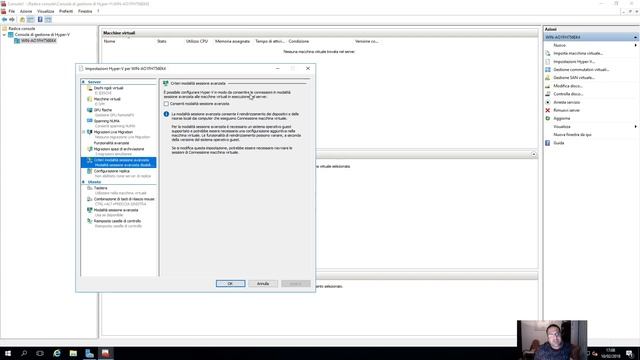The width and height of the screenshot is (640, 360).
Task: Collapse Console di gestione di Hyper-V node
Action: click(4, 35)
